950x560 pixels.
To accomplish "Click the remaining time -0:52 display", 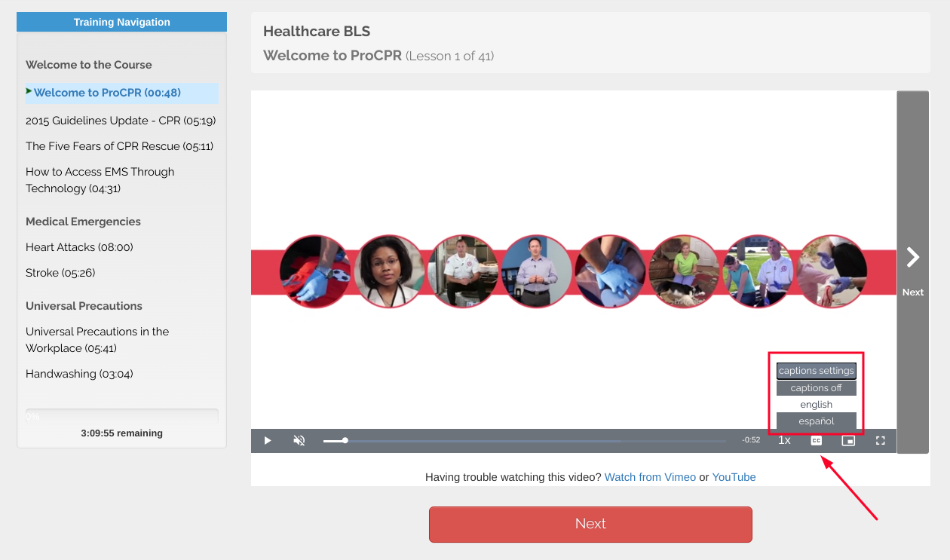I will 751,440.
